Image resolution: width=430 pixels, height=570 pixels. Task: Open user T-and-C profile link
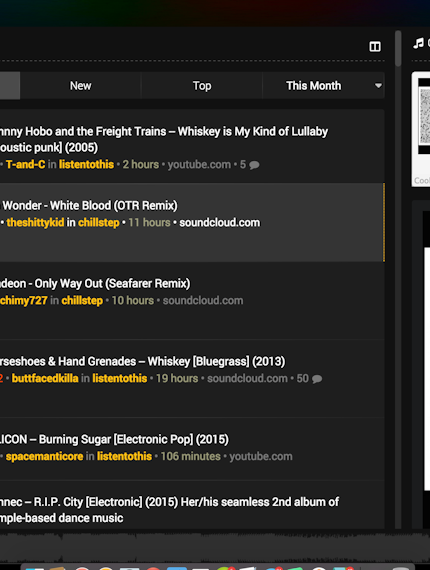pos(25,164)
